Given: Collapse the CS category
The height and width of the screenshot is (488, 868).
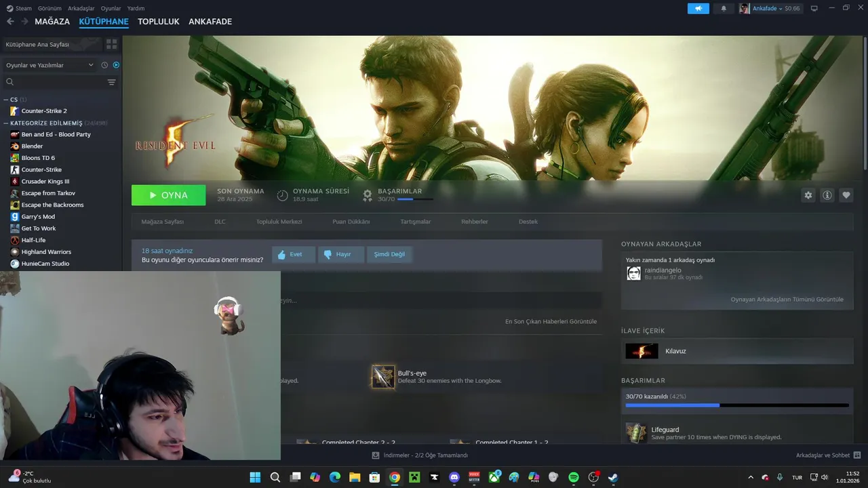Looking at the screenshot, I should coord(6,100).
